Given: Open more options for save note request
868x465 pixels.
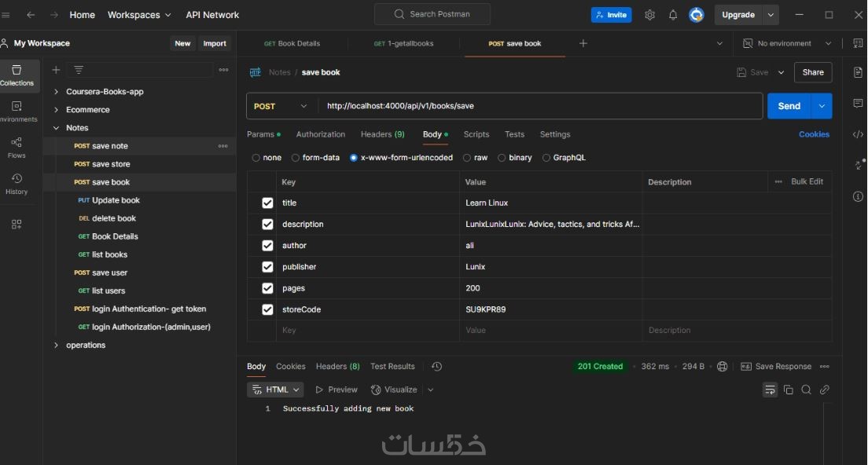Looking at the screenshot, I should pyautogui.click(x=223, y=146).
